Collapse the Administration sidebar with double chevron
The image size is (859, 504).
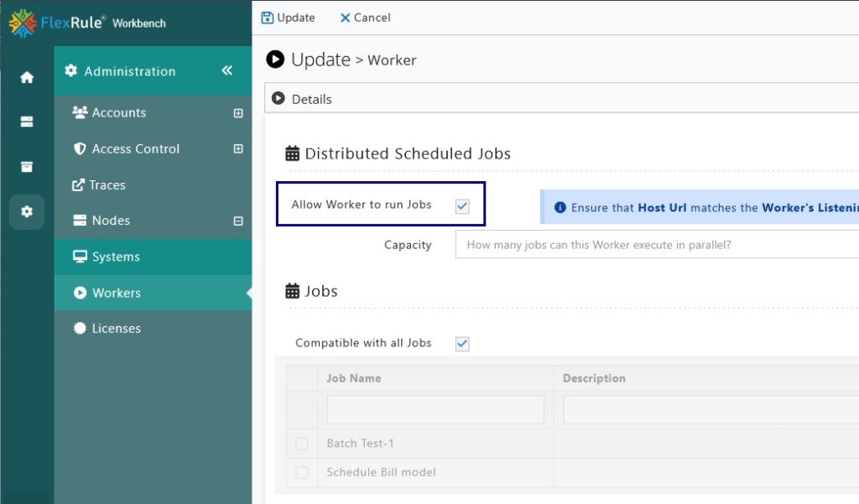[x=227, y=70]
